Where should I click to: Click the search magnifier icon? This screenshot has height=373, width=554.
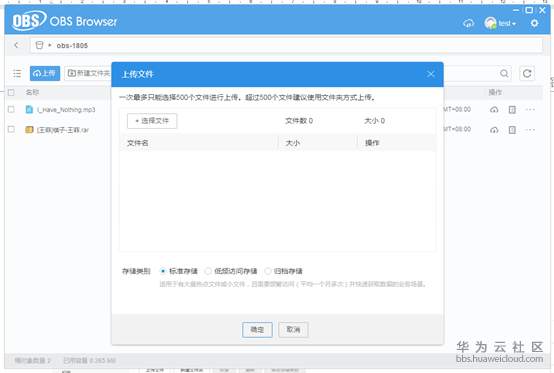click(x=504, y=73)
